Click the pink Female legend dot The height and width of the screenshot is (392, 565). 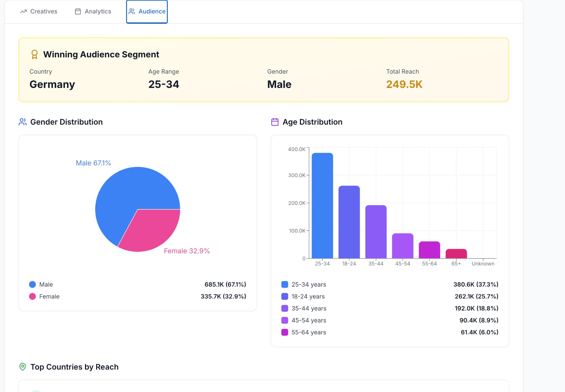click(x=33, y=296)
